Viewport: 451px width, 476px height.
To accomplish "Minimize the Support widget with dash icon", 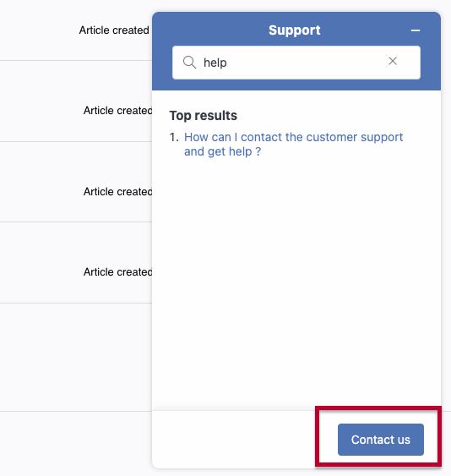I will [x=416, y=30].
